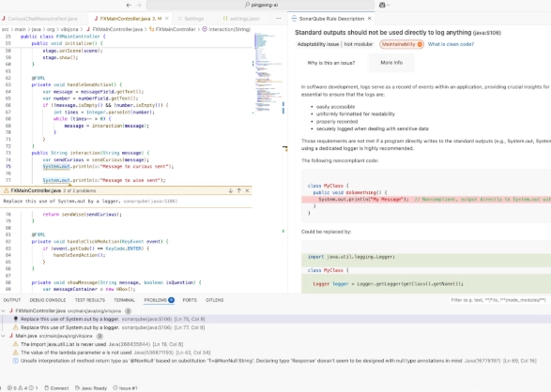551x392 pixels.
Task: Open the command center search box pingpong-ai
Action: (x=260, y=5)
